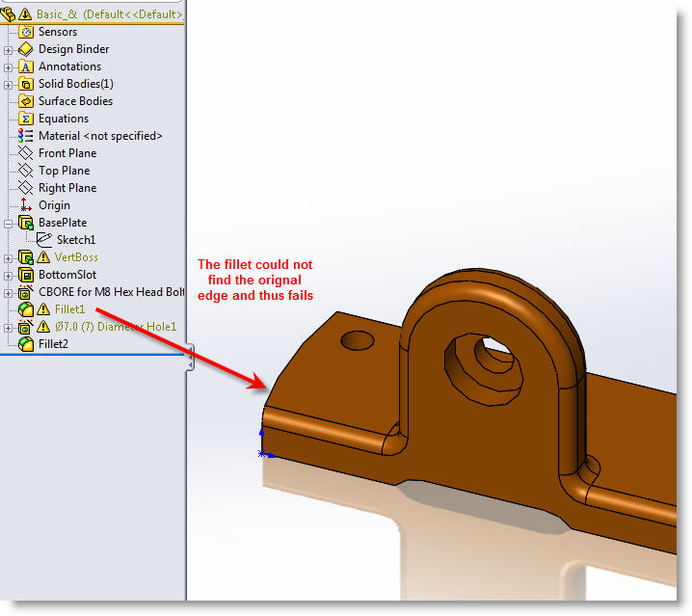The width and height of the screenshot is (692, 616).
Task: Expand the Design Binder node
Action: coord(9,49)
